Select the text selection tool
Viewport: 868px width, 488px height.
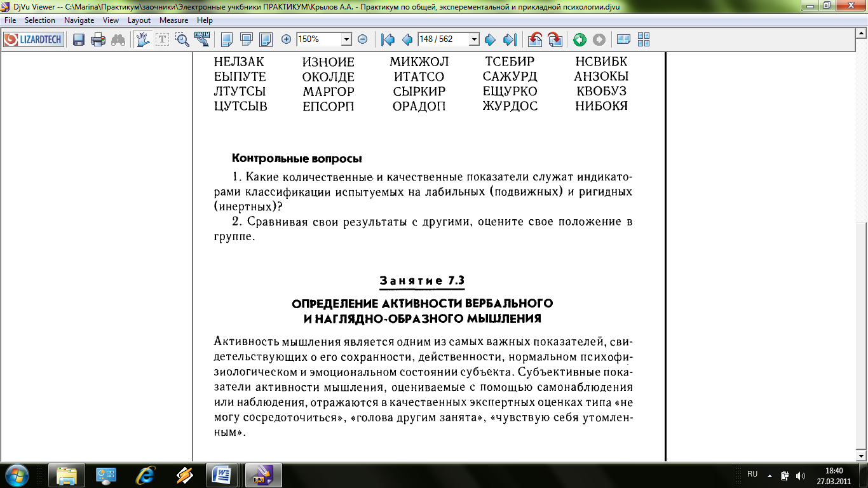click(163, 39)
